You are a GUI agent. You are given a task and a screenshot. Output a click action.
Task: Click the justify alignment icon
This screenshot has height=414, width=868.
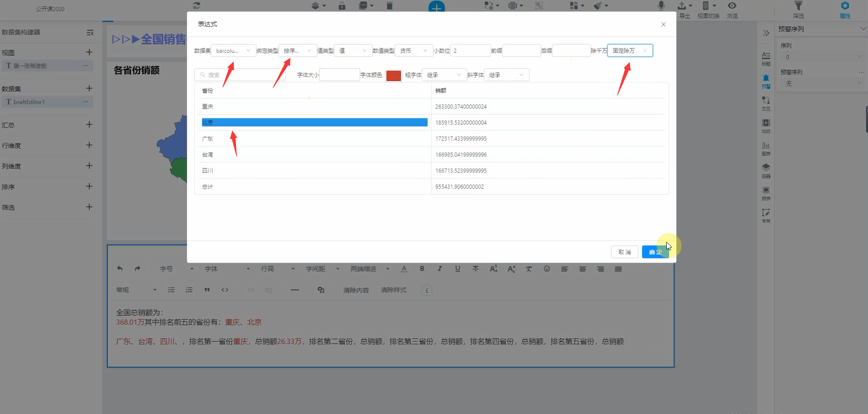click(x=618, y=269)
